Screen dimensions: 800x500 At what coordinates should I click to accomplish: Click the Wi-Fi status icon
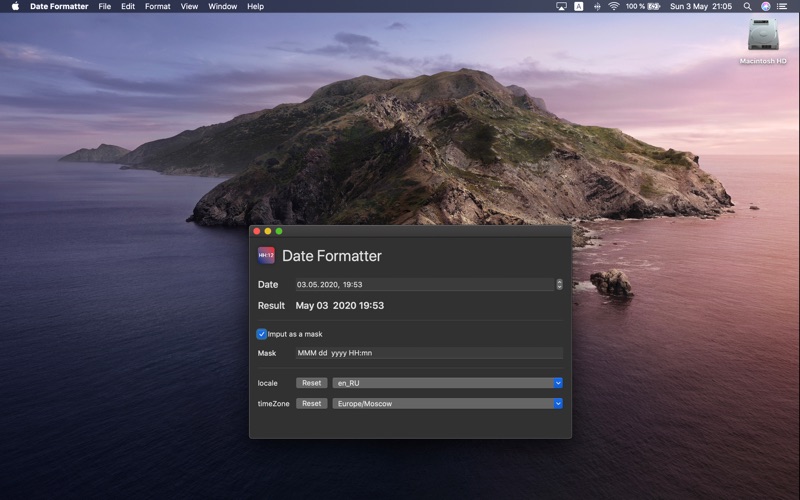[x=614, y=6]
